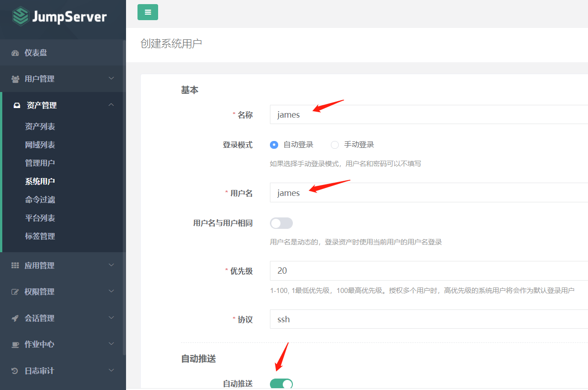
Task: Click the rocket icon beside 会话管理
Action: [x=15, y=318]
